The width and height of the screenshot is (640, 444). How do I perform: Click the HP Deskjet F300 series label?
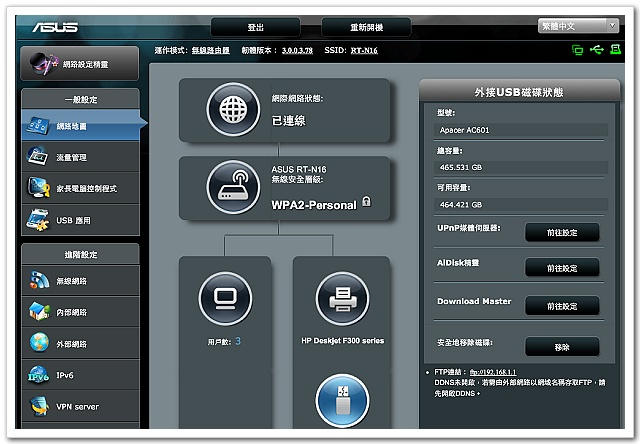(x=342, y=341)
